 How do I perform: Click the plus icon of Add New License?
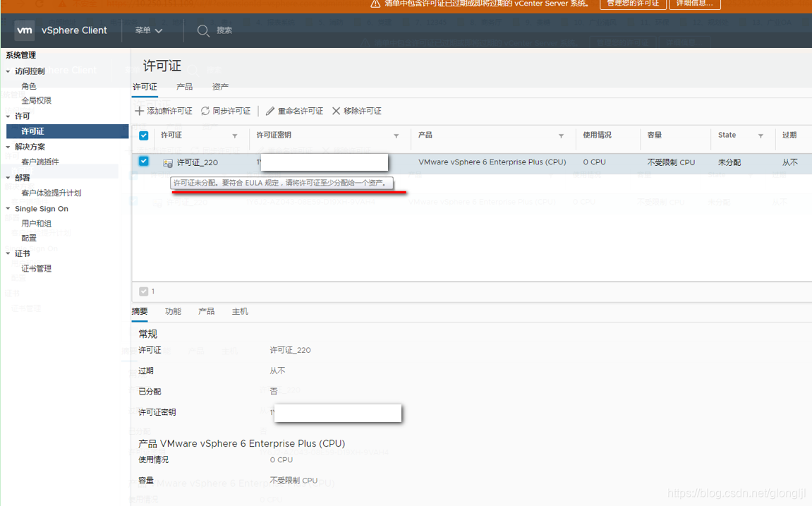(139, 111)
